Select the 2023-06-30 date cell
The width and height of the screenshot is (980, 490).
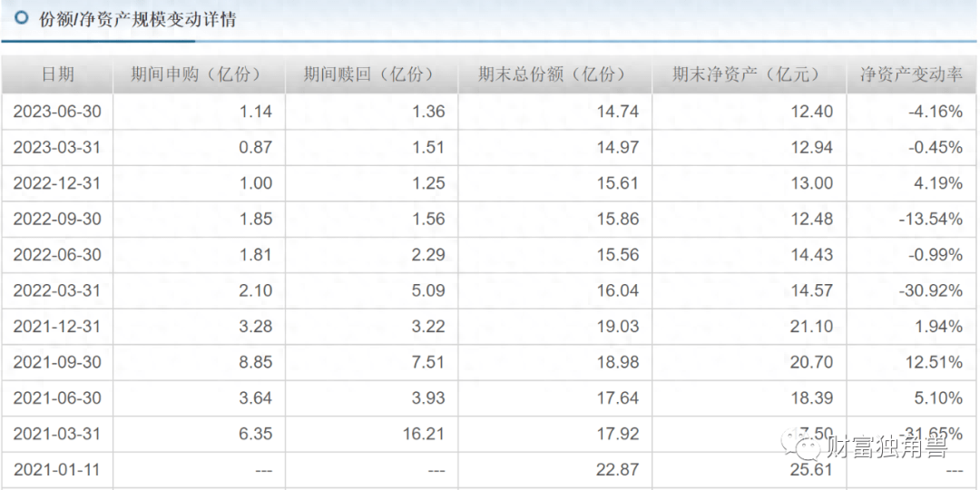tap(57, 112)
